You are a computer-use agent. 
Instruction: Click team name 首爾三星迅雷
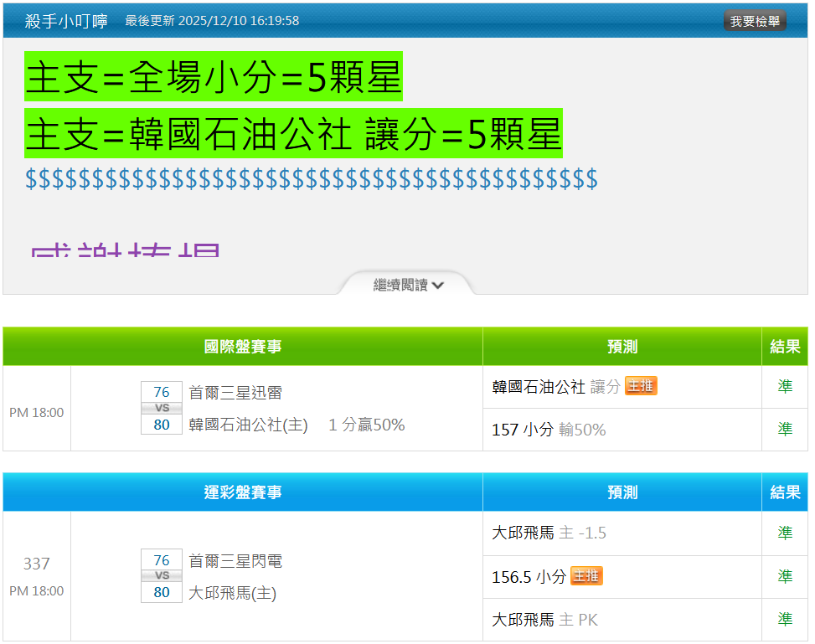click(235, 393)
